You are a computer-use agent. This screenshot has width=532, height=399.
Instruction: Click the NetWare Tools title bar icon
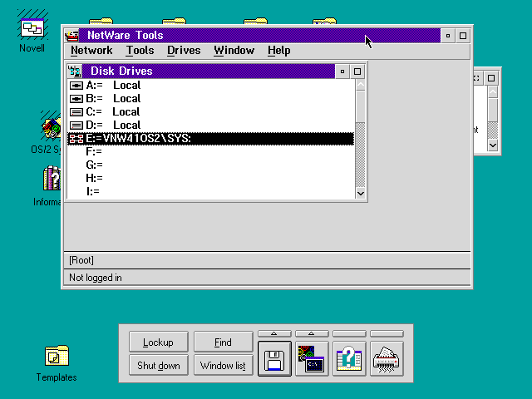tap(71, 35)
